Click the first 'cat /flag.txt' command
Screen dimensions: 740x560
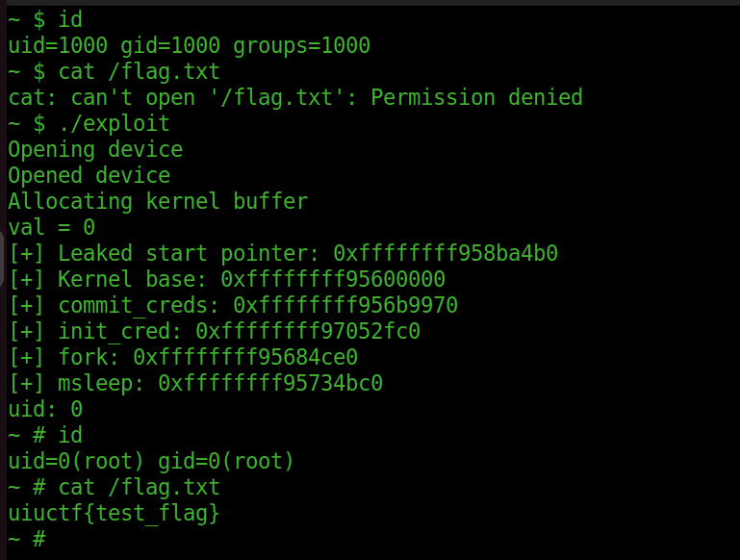click(x=140, y=72)
